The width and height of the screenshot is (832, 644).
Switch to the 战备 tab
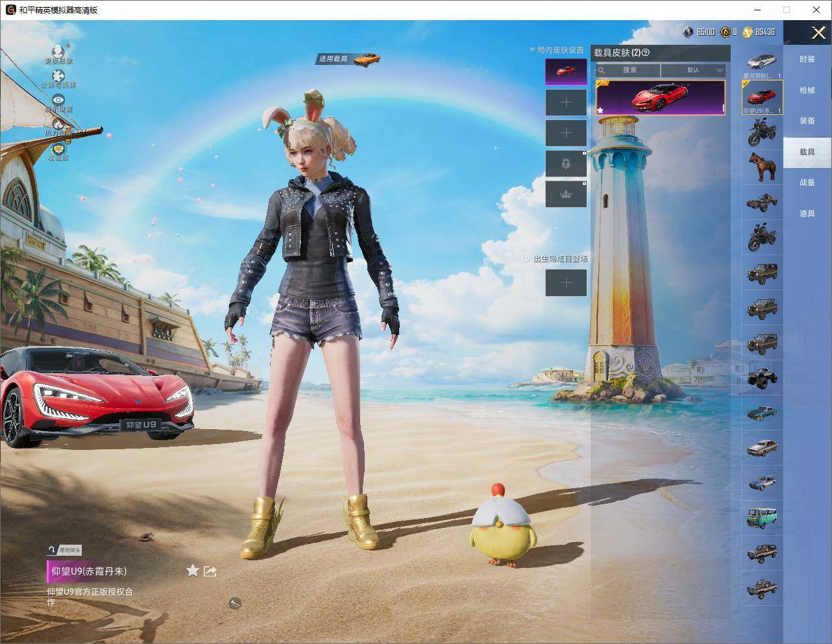[807, 182]
